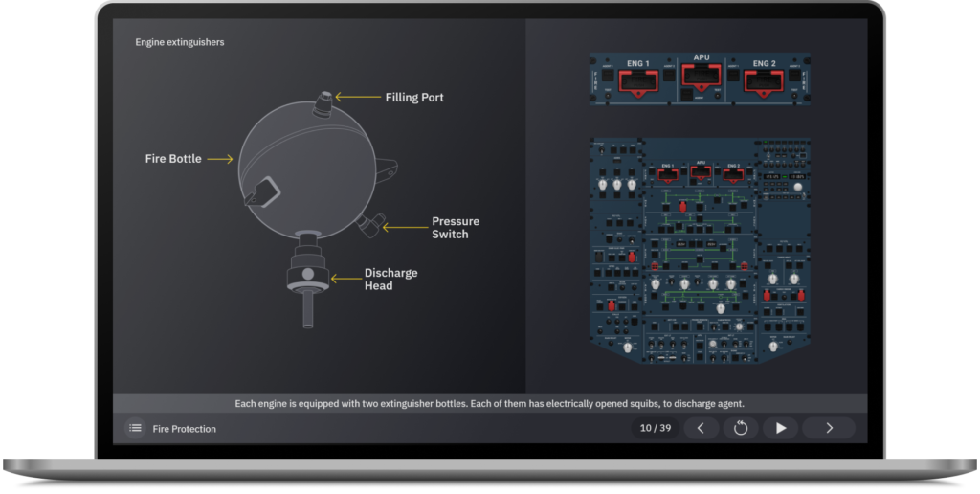This screenshot has height=494, width=980.
Task: Click ENG 2 label on enlarged fire panel
Action: (764, 63)
